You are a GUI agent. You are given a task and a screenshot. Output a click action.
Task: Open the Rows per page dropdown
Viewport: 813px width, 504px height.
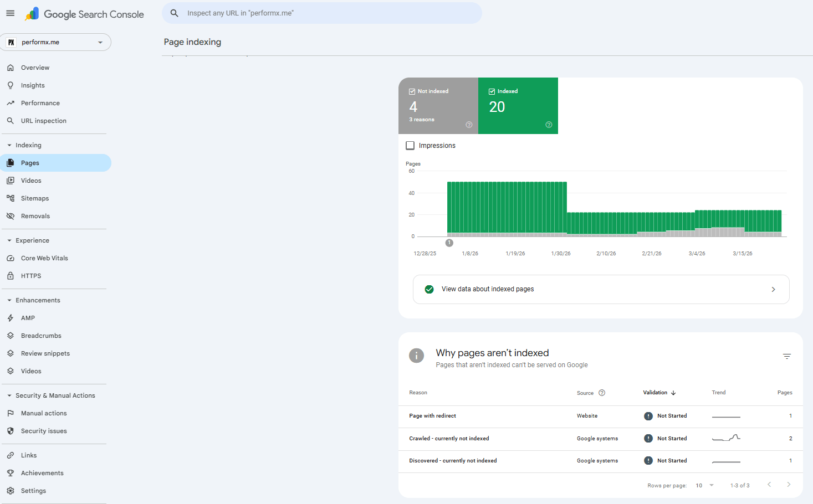tap(703, 485)
